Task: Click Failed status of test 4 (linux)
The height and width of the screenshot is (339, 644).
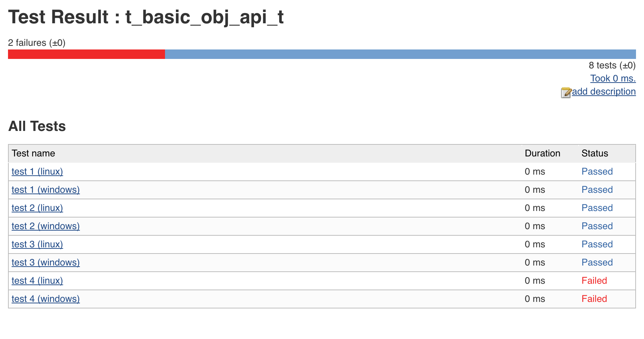Action: (x=594, y=281)
